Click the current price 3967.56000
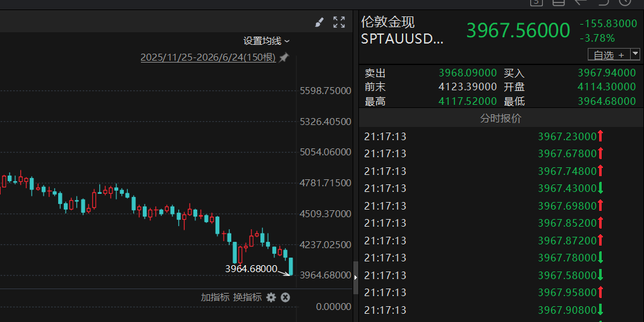This screenshot has width=644, height=322. (x=518, y=30)
